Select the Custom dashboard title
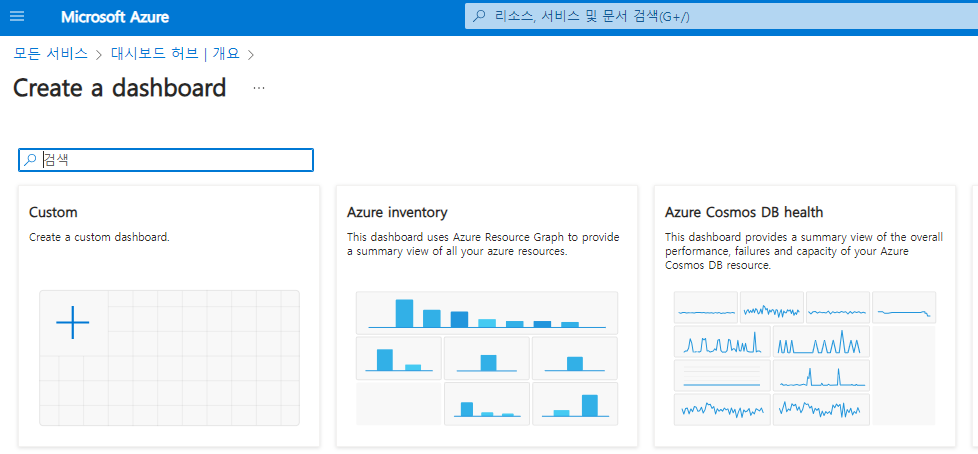The height and width of the screenshot is (454, 978). (53, 212)
